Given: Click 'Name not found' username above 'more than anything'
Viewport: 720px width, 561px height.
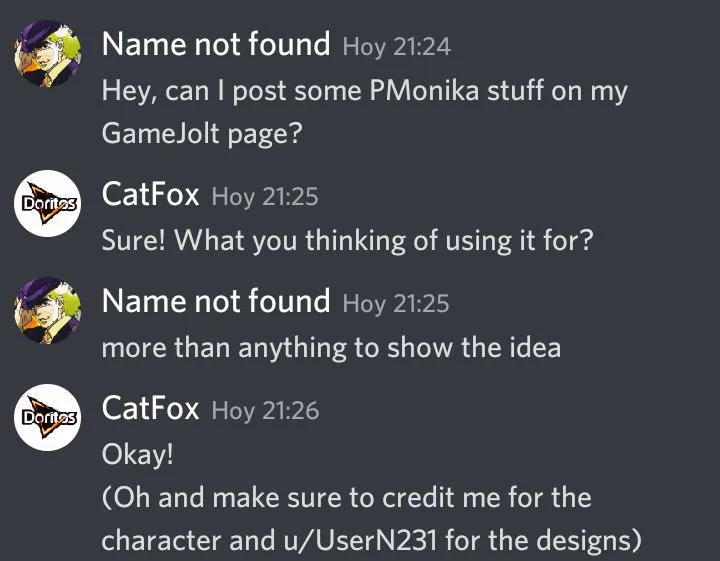Looking at the screenshot, I should click(216, 301).
